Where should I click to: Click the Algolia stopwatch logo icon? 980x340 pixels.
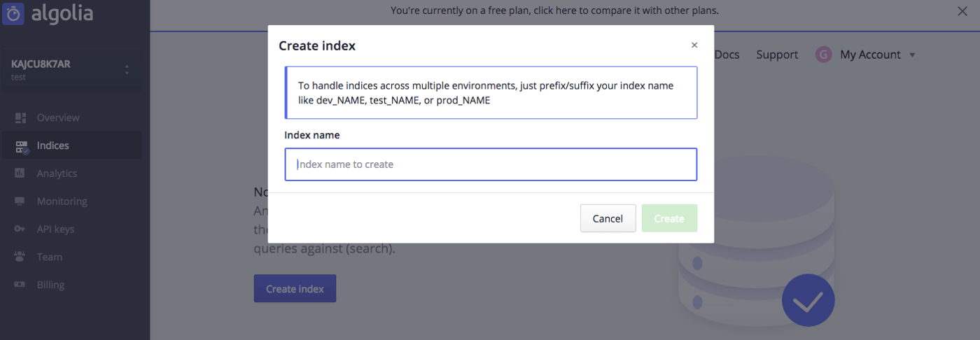pyautogui.click(x=14, y=14)
